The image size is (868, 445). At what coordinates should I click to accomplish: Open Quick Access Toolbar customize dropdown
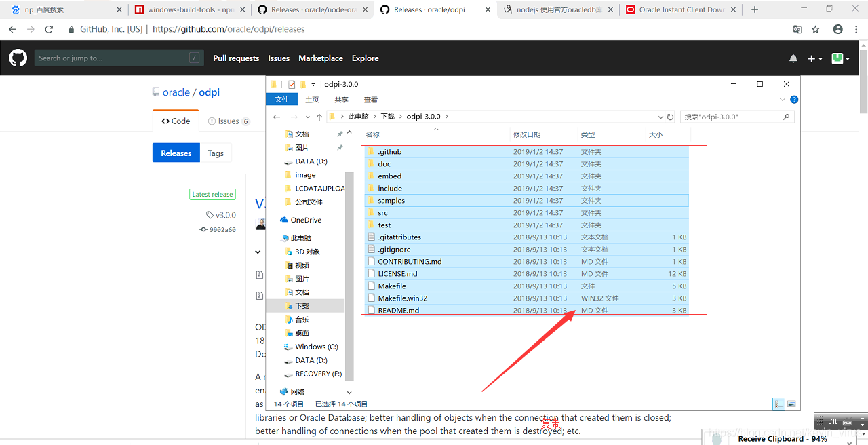pos(313,85)
